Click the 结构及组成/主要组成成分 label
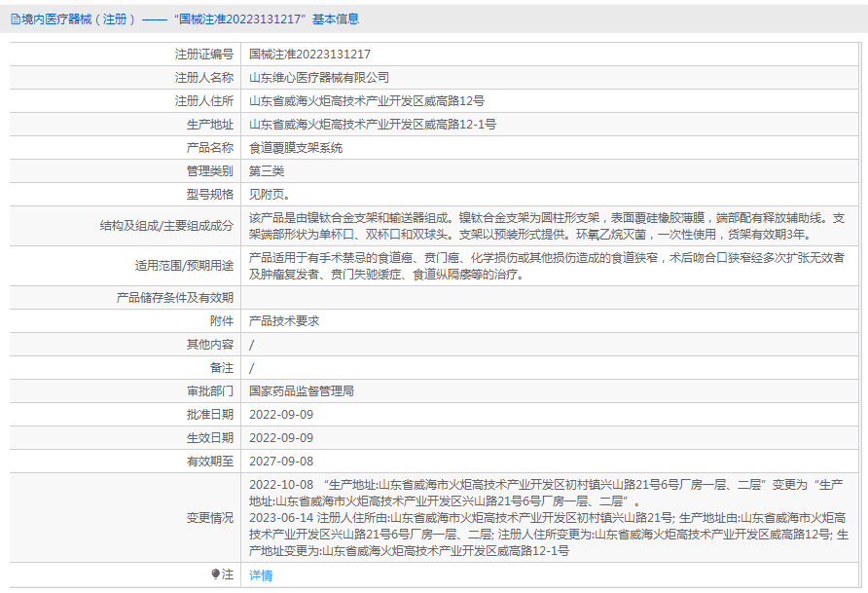 point(166,226)
